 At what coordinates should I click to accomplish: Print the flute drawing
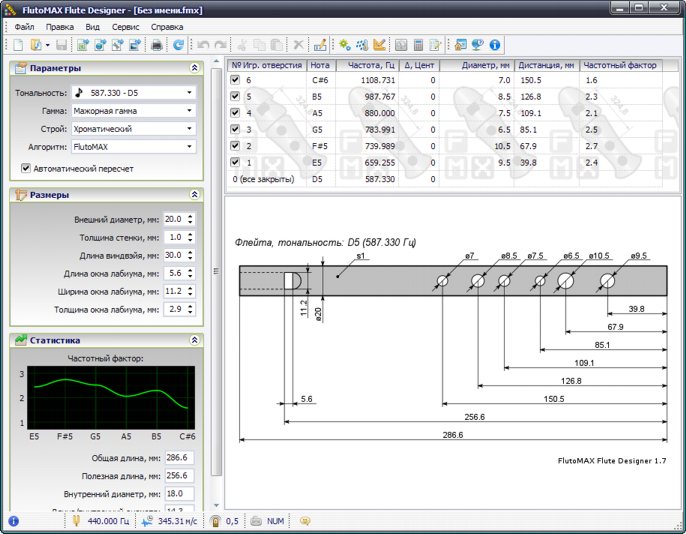[157, 45]
